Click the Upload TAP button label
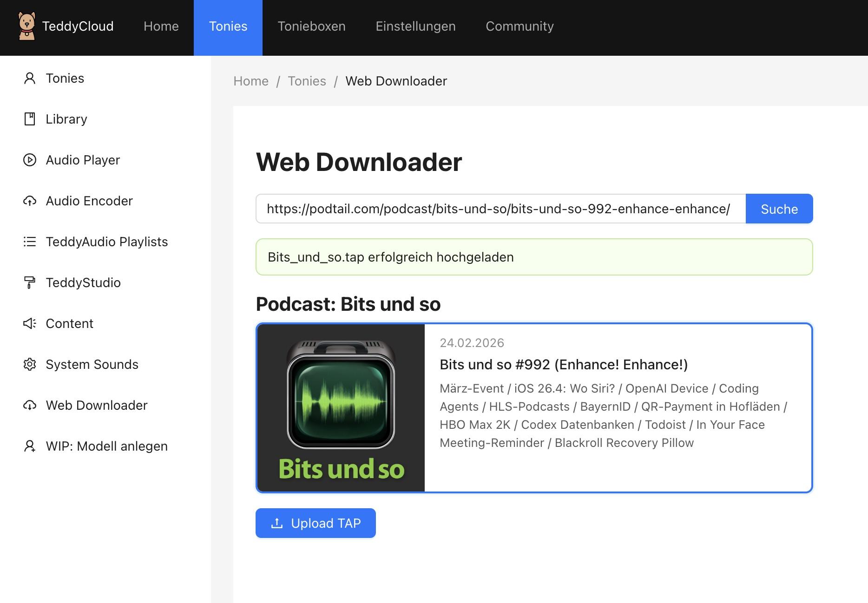Screen dimensions: 868x603 [326, 523]
